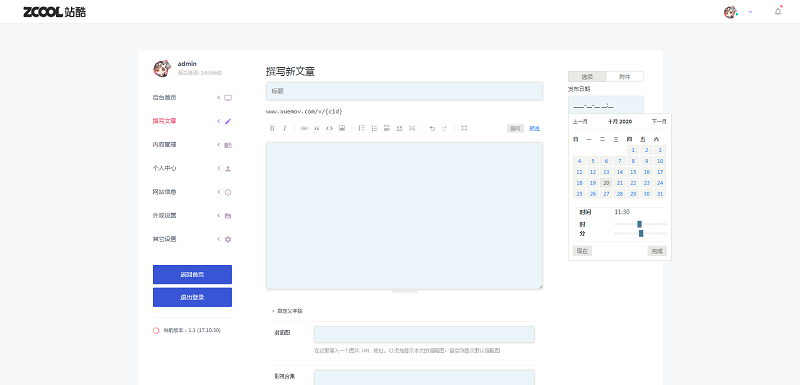Viewport: 800px width, 385px height.
Task: Select day 31 in the calendar
Action: (x=660, y=194)
